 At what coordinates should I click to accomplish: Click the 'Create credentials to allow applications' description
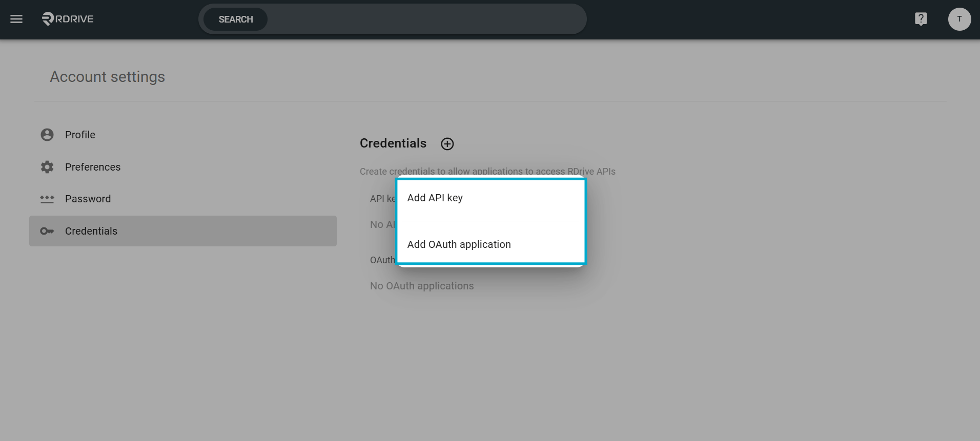coord(487,172)
